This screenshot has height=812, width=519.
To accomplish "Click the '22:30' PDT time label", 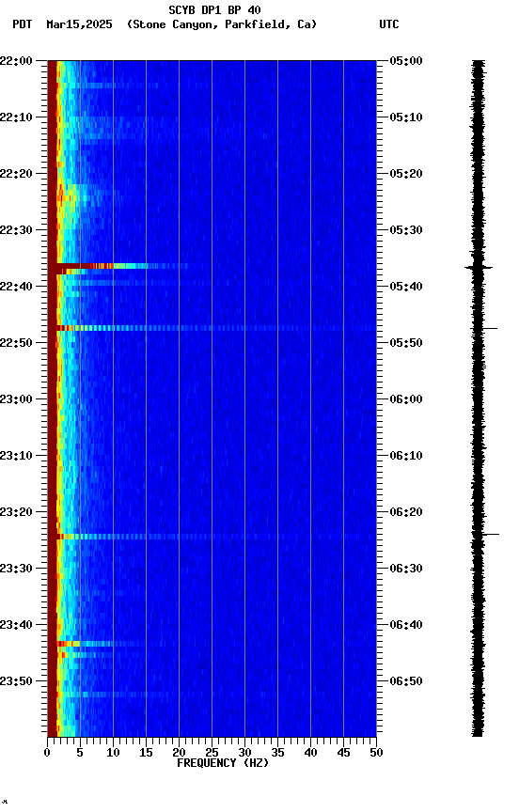I will coord(16,230).
